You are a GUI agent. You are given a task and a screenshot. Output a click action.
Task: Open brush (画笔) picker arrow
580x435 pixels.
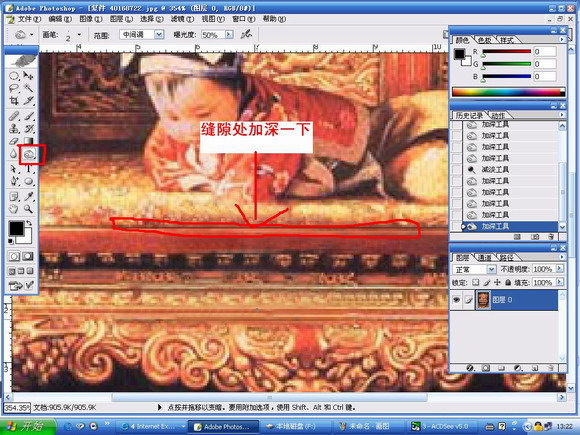point(79,35)
